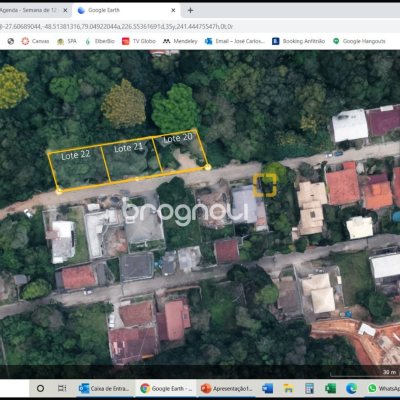The image size is (400, 400).
Task: Click the yellow vertex at Lote 22 corner
Action: pos(59,191)
